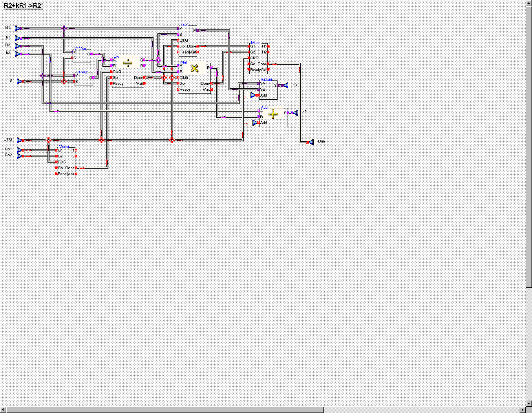This screenshot has height=413, width=532.
Task: Click the vertical scrollbar thumb
Action: click(529, 145)
